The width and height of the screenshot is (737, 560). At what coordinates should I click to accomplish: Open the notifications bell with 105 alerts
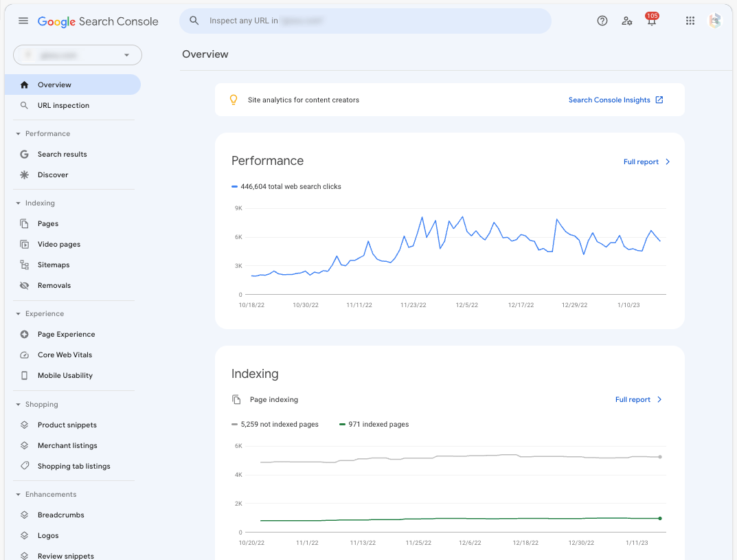coord(651,21)
